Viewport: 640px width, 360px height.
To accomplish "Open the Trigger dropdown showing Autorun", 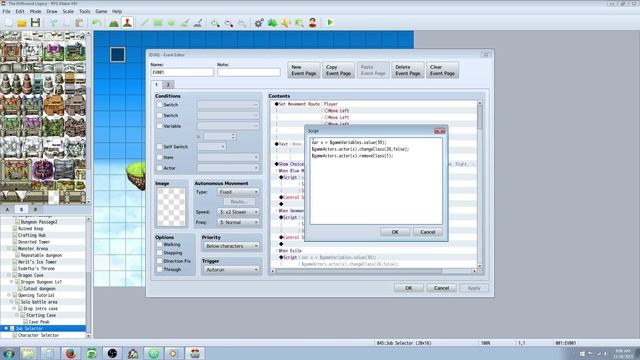I will [231, 270].
